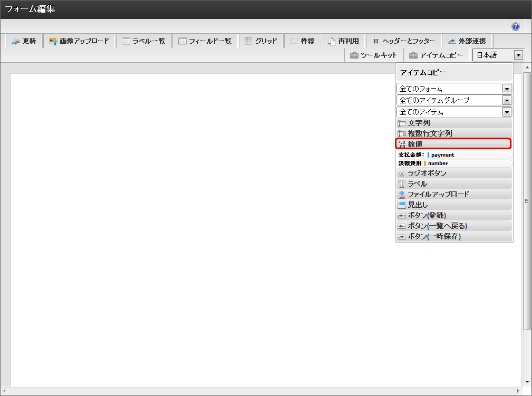
Task: Click the ボタン(登録) button icon
Action: pyautogui.click(x=402, y=216)
